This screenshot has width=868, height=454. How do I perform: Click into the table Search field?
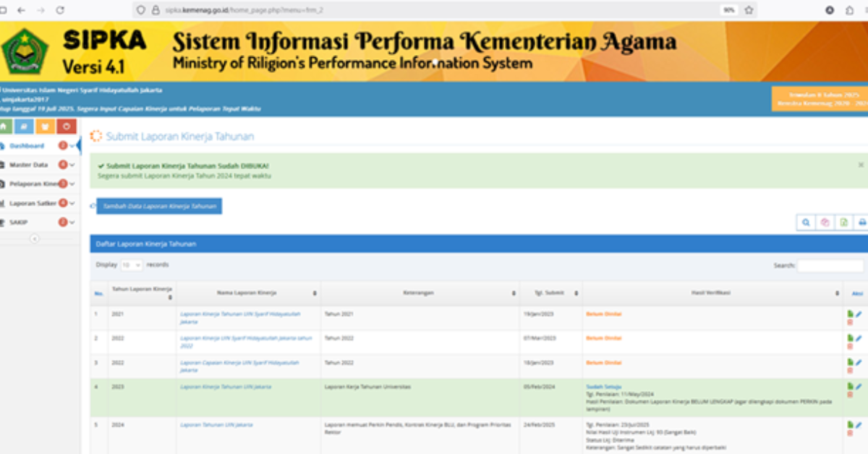coord(830,266)
